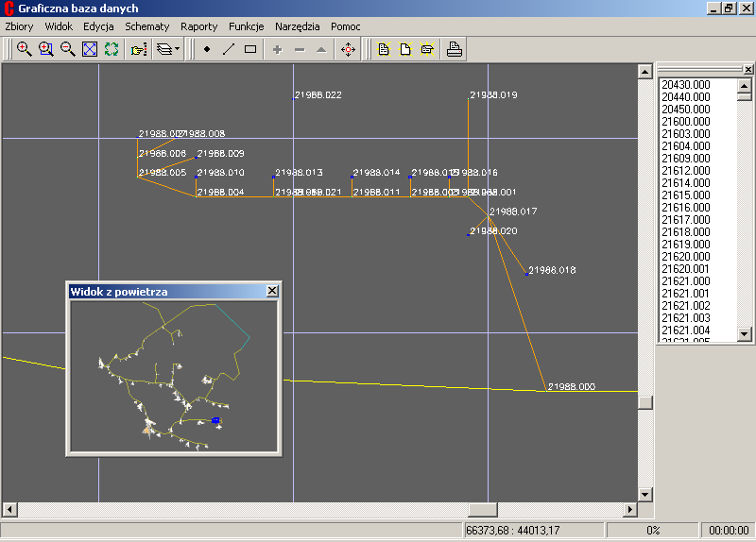
Task: Click the zoom in magnifier tool
Action: click(25, 49)
